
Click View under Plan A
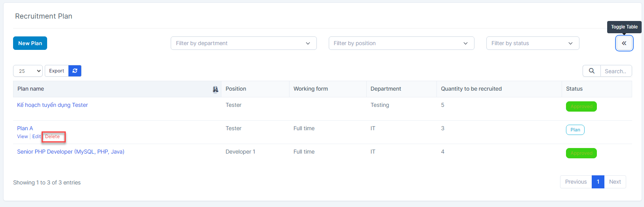(23, 137)
